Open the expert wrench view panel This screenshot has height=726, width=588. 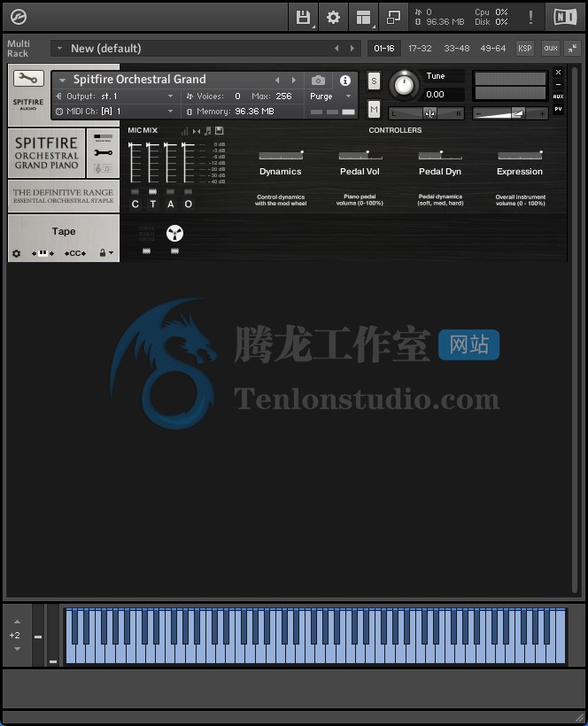[103, 153]
